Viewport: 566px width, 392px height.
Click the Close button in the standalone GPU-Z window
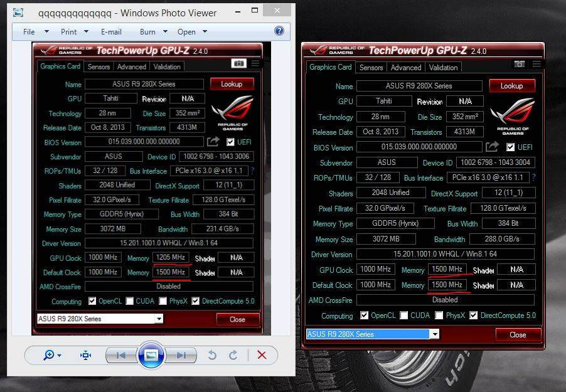[518, 334]
